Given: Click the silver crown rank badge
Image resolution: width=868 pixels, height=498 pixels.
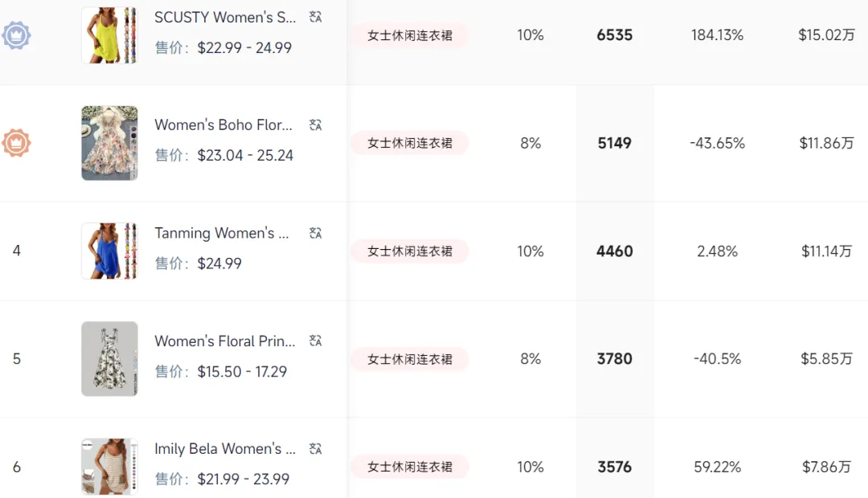Looking at the screenshot, I should click(16, 35).
